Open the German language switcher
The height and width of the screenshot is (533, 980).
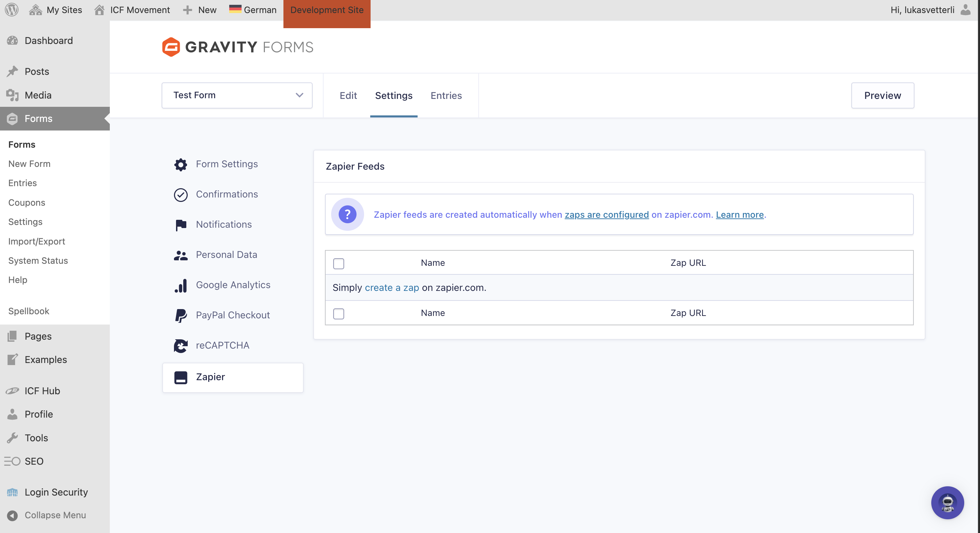coord(253,10)
